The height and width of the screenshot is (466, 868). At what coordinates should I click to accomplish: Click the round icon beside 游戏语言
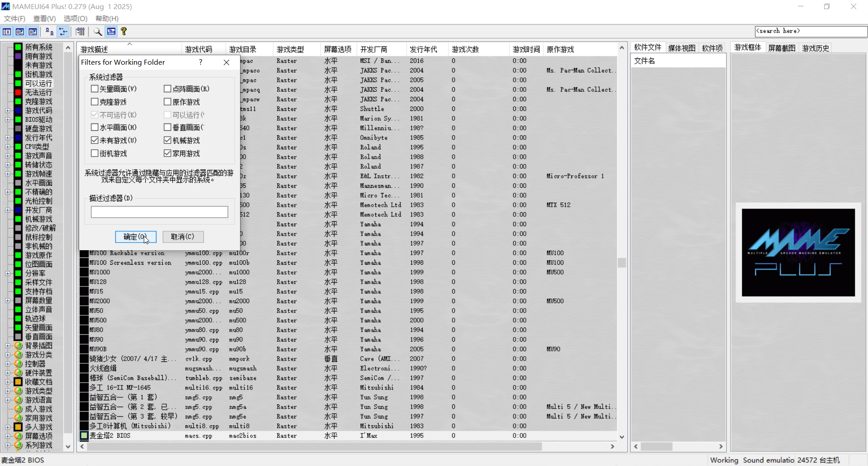click(18, 400)
